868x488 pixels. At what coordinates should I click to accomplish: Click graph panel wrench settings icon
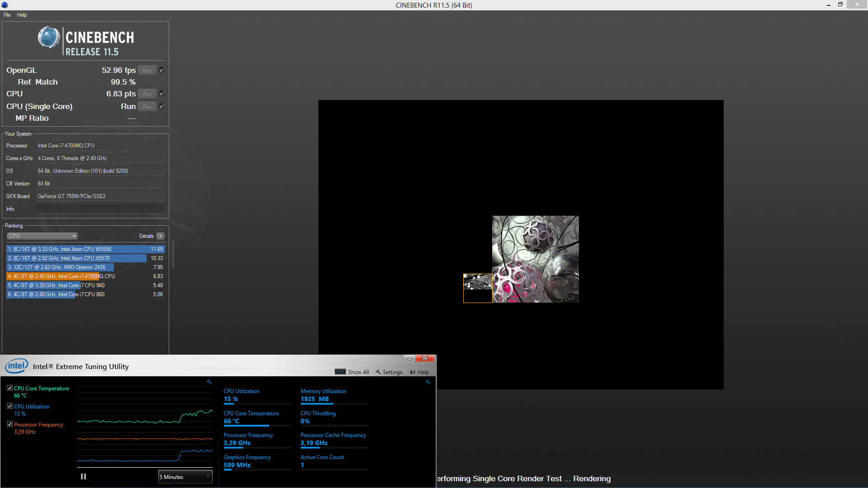coord(209,382)
